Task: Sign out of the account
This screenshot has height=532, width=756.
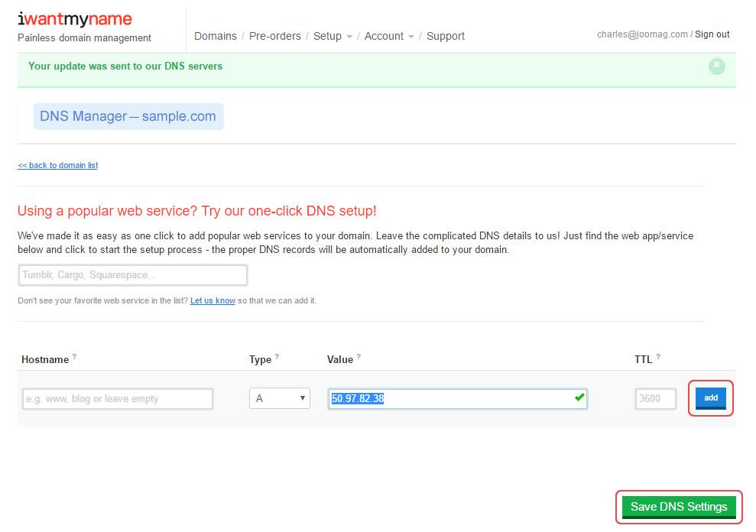Action: 712,34
